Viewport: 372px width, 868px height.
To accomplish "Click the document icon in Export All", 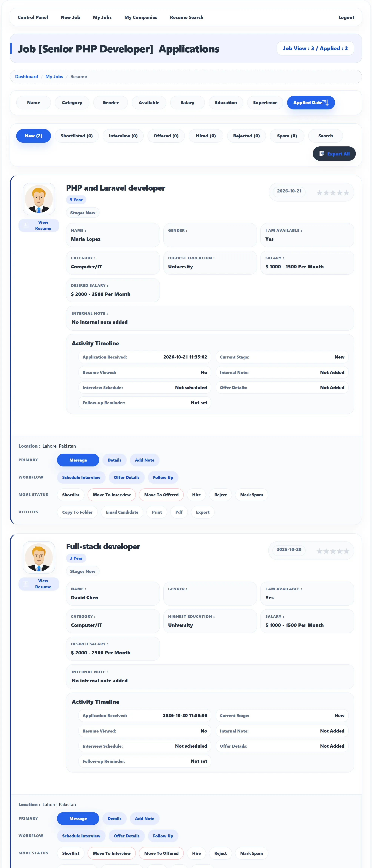I will point(321,154).
